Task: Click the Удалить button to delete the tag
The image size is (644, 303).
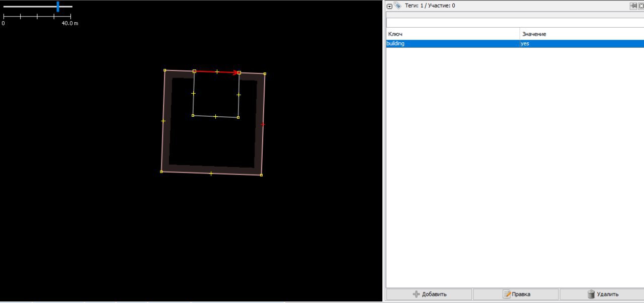Action: click(602, 294)
